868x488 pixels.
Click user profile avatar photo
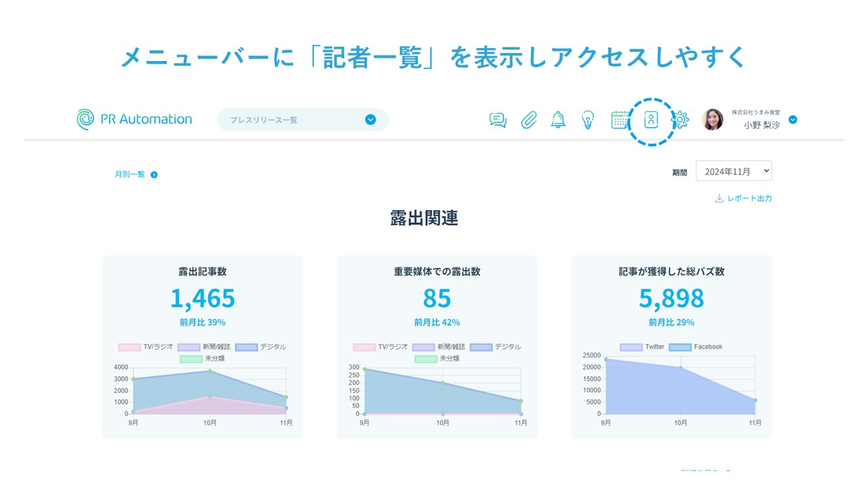pyautogui.click(x=713, y=120)
